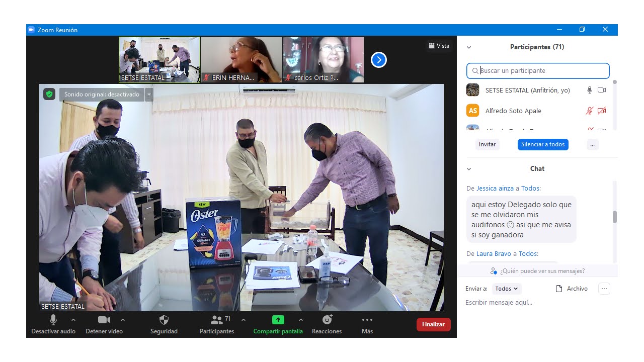This screenshot has width=644, height=362.
Task: Open the Seguridad shield icon
Action: point(164,320)
